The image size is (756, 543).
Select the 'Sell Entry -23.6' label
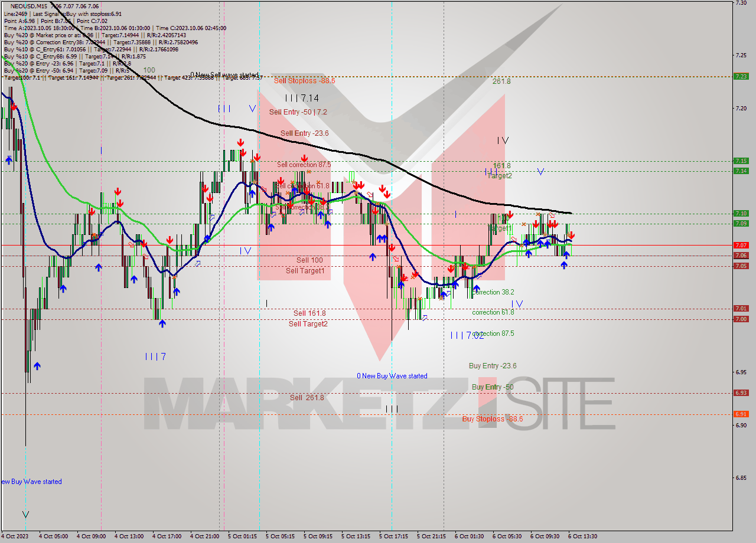[304, 133]
